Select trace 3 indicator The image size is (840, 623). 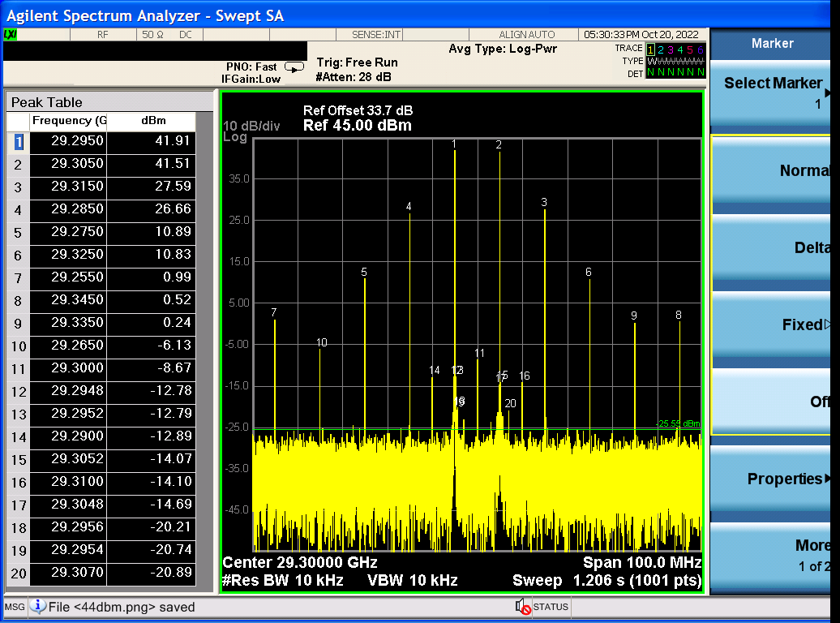(671, 49)
